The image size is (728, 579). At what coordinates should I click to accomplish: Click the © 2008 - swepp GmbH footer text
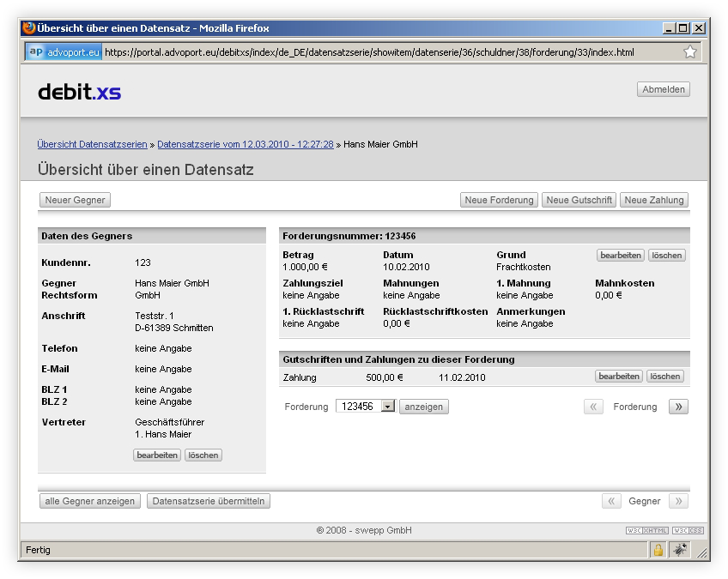[364, 530]
